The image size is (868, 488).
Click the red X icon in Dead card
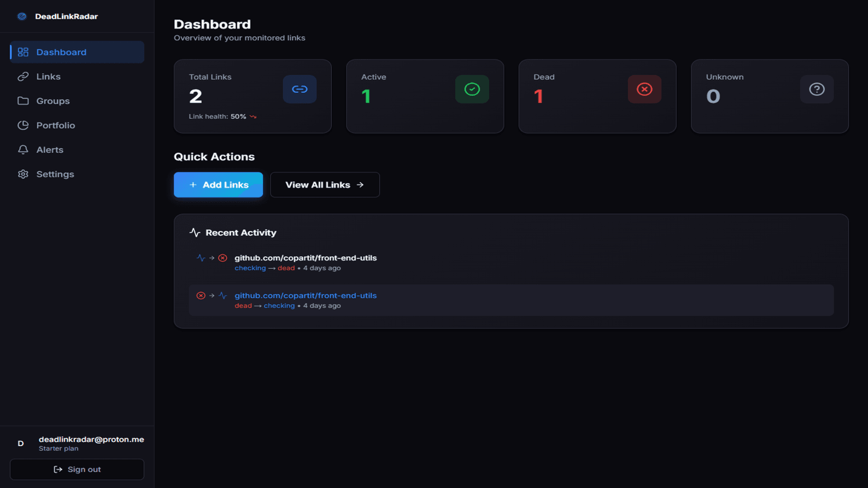pyautogui.click(x=644, y=89)
